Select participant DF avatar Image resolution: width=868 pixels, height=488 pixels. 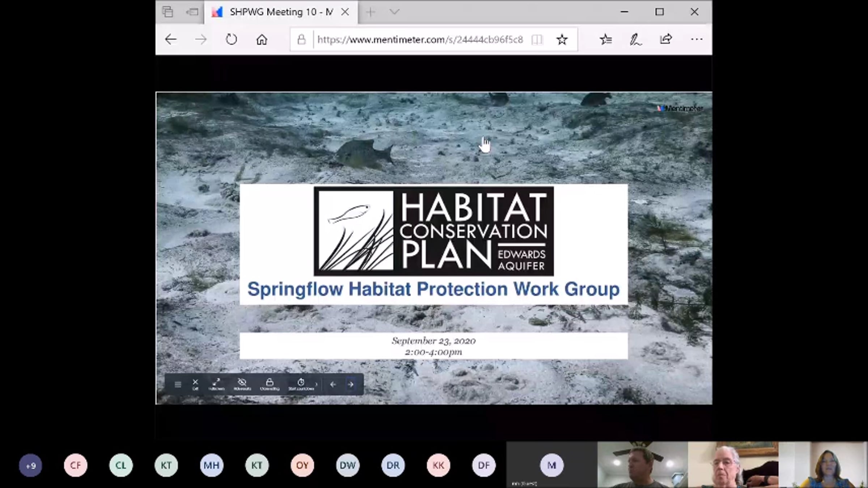pyautogui.click(x=484, y=465)
